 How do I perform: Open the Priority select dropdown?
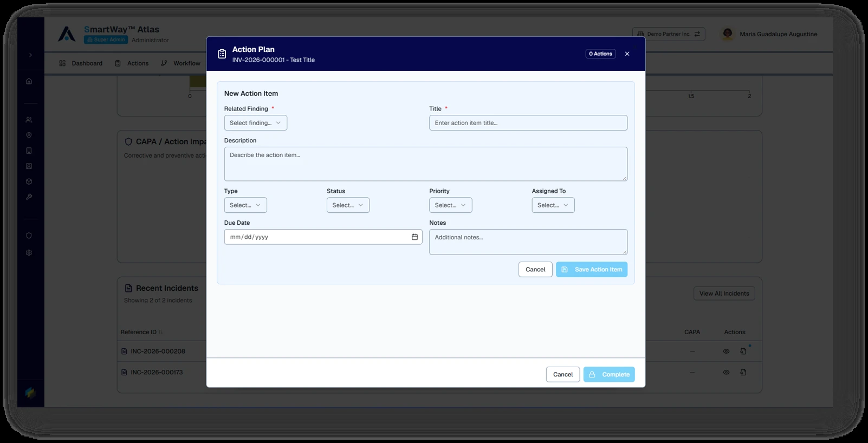pyautogui.click(x=451, y=205)
